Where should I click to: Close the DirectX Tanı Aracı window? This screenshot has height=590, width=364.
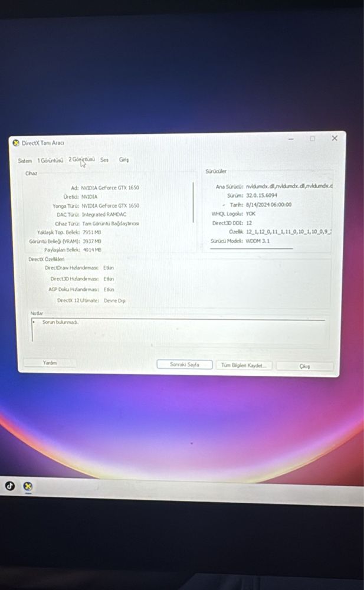click(335, 138)
